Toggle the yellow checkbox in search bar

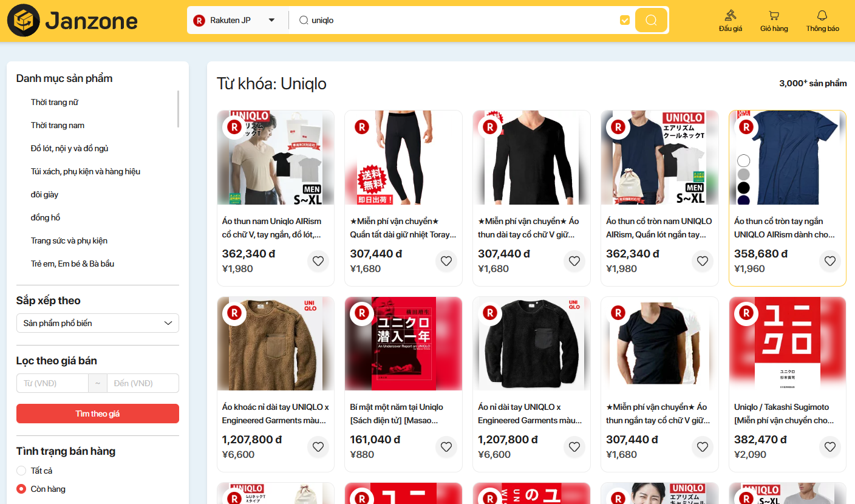point(624,21)
